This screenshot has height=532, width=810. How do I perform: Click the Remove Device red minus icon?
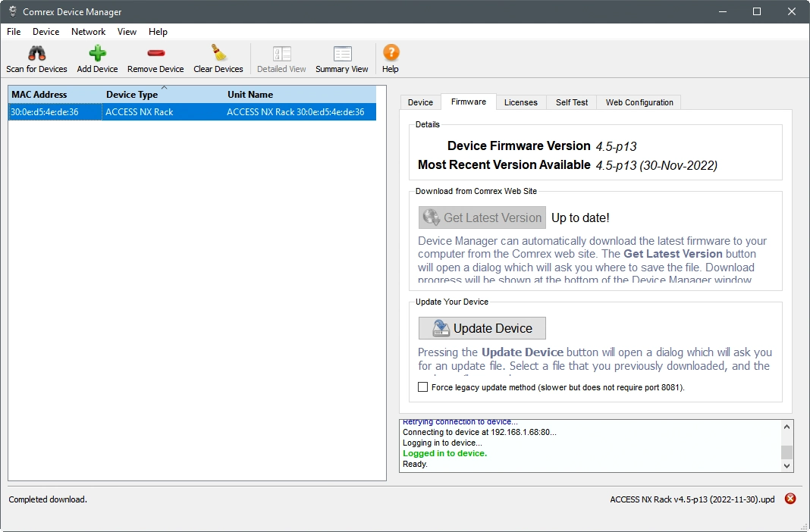[155, 53]
